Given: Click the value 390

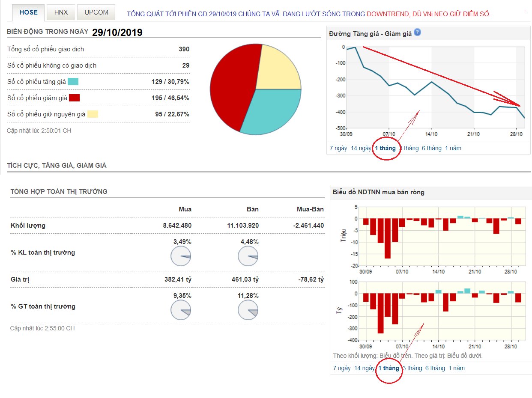Looking at the screenshot, I should [184, 49].
